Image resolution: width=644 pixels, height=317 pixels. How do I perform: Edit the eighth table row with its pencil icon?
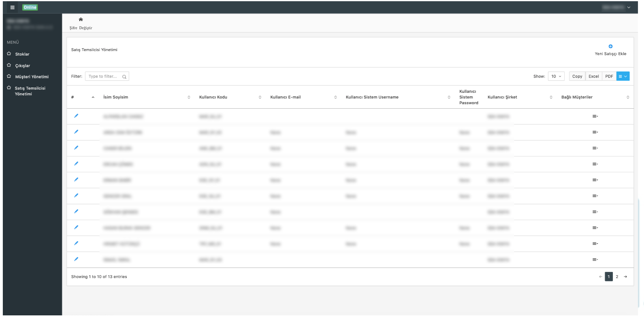point(76,227)
